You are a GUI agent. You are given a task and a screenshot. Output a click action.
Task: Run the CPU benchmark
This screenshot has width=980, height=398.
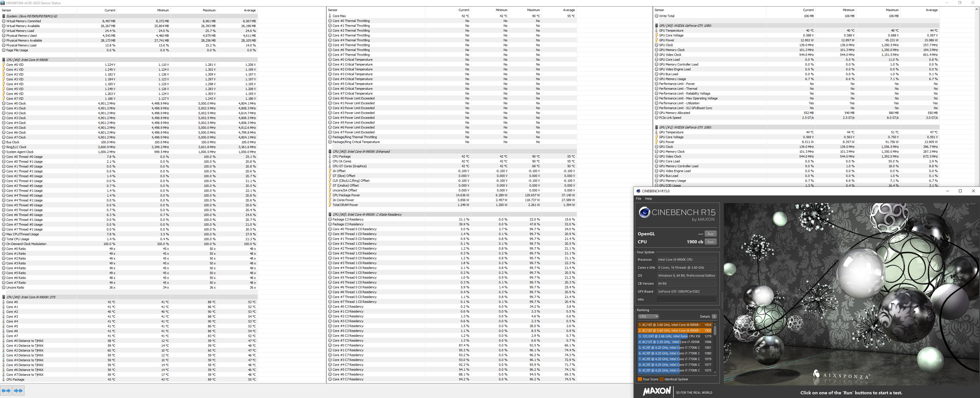[710, 242]
